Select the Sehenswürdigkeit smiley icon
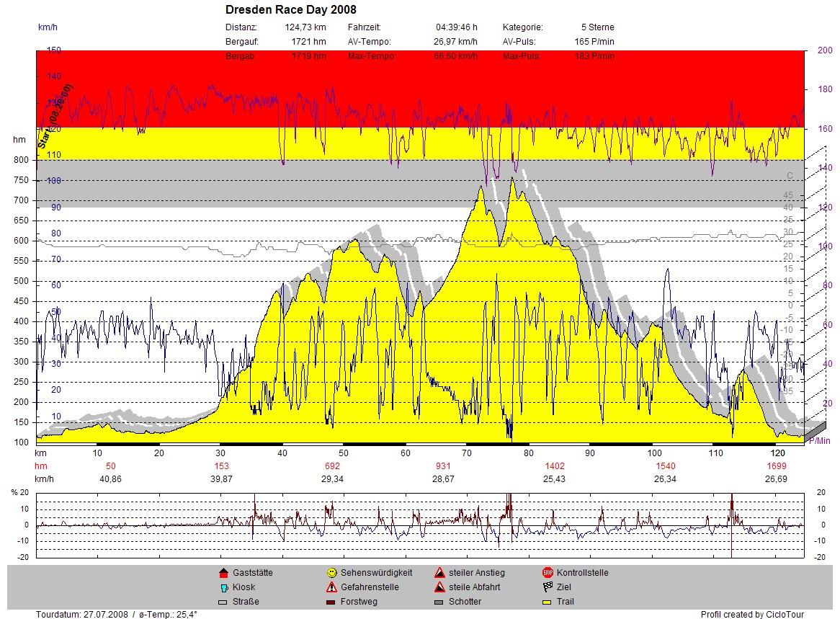Image resolution: width=840 pixels, height=619 pixels. coord(331,573)
